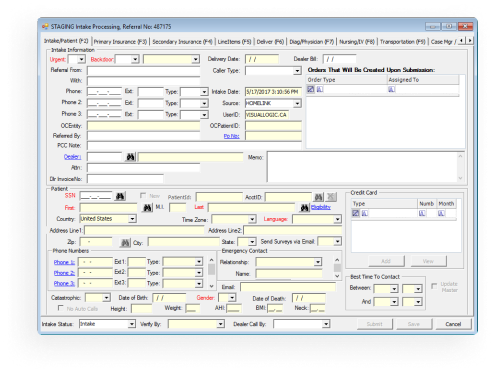This screenshot has width=495, height=372.
Task: Open the Time Zone dropdown
Action: click(252, 219)
